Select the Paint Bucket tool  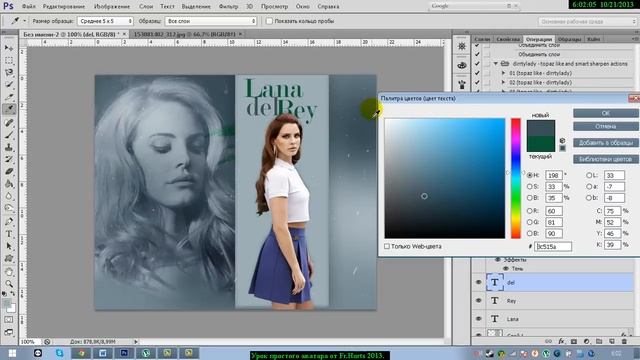(x=9, y=184)
